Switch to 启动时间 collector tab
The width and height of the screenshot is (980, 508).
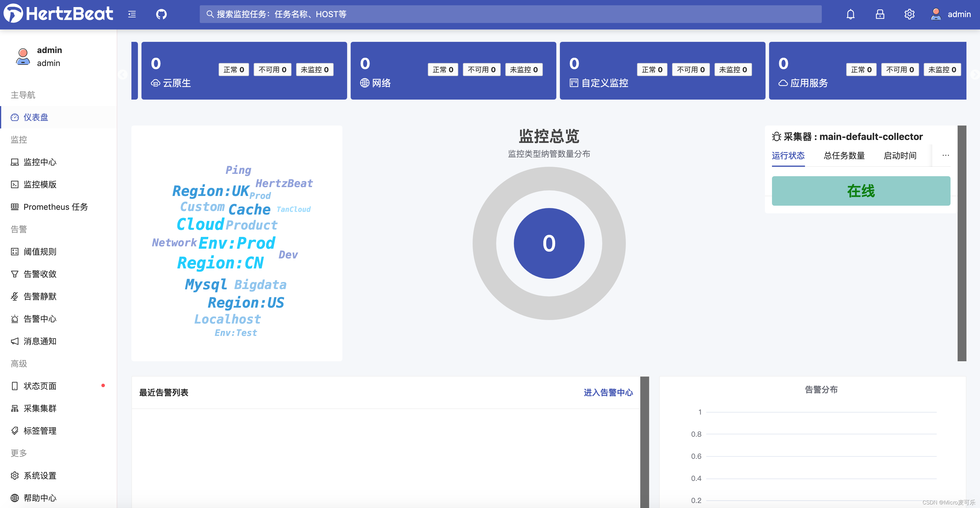tap(900, 156)
